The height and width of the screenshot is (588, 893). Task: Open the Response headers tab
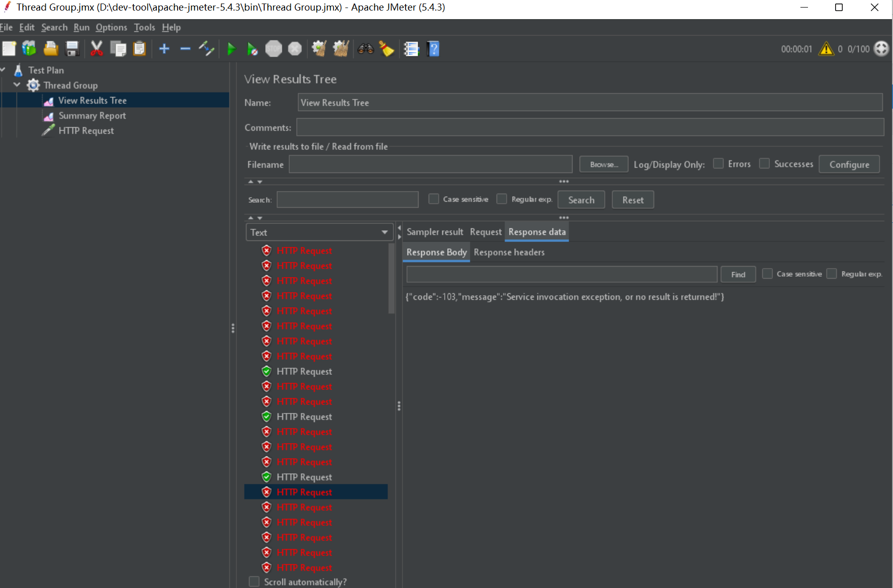tap(509, 253)
